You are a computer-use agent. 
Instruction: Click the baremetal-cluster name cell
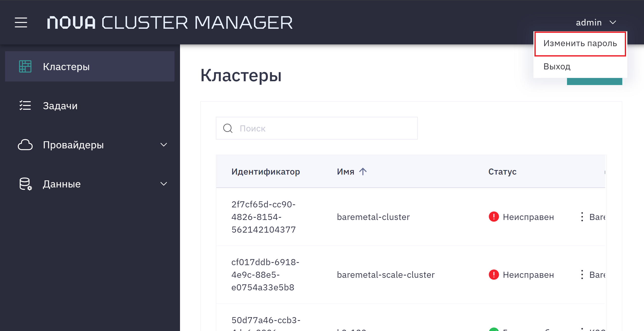tap(373, 217)
